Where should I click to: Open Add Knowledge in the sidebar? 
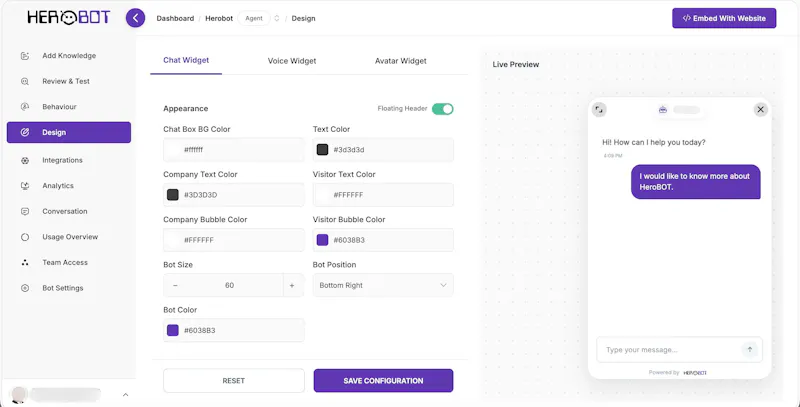tap(69, 56)
